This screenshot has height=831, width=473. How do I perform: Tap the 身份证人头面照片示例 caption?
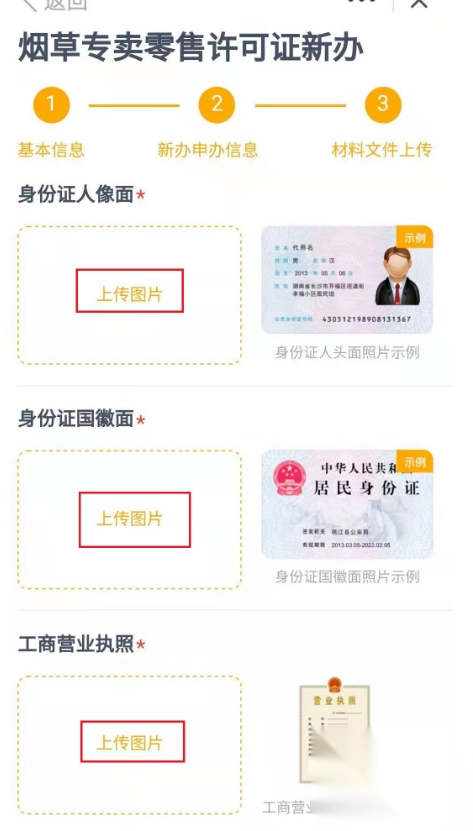click(347, 352)
